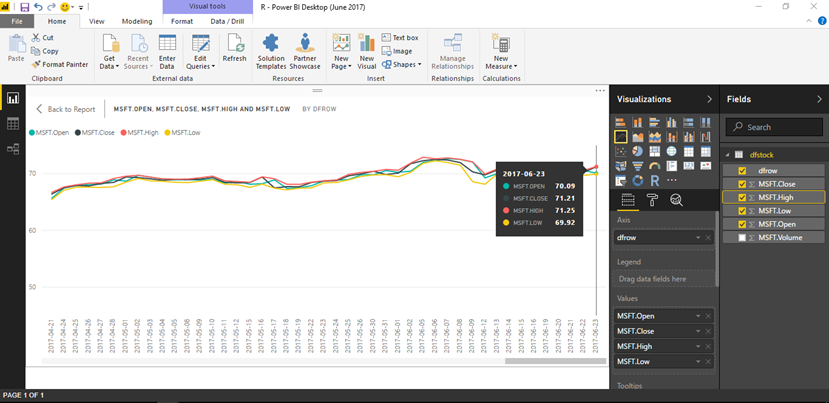
Task: Check the MSFT.Volume field checkbox
Action: [x=742, y=237]
